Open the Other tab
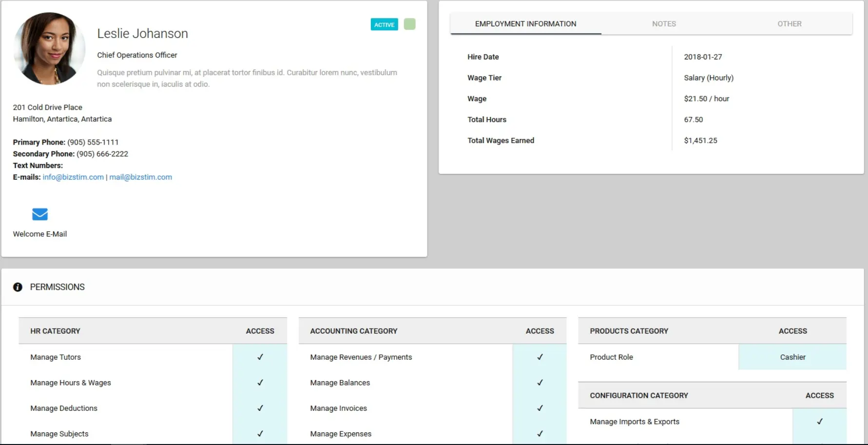 [789, 24]
